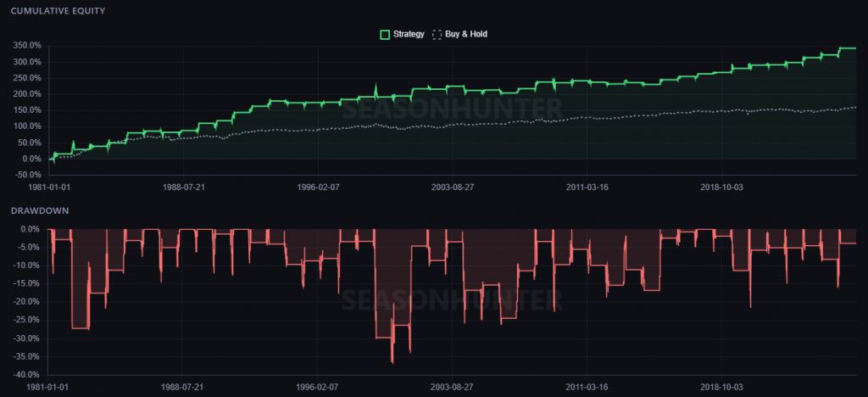The width and height of the screenshot is (868, 397).
Task: Toggle the Strategy series legend label
Action: [x=409, y=35]
